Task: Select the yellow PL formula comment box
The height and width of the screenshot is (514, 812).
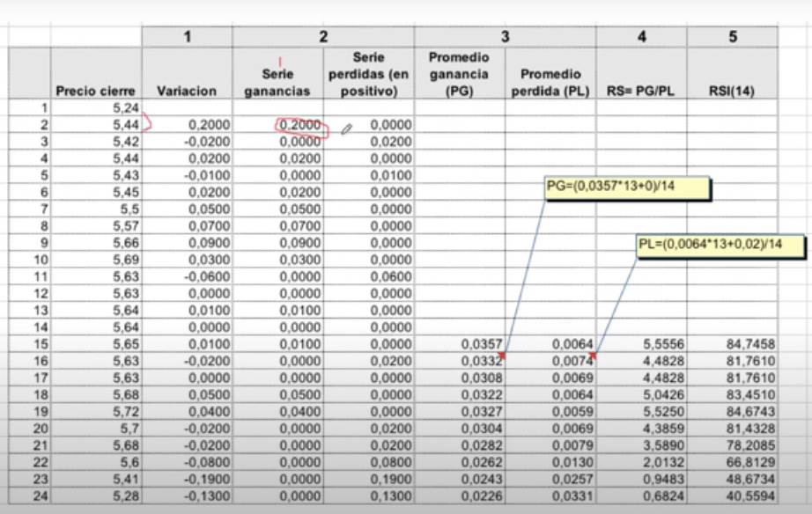Action: [x=709, y=247]
